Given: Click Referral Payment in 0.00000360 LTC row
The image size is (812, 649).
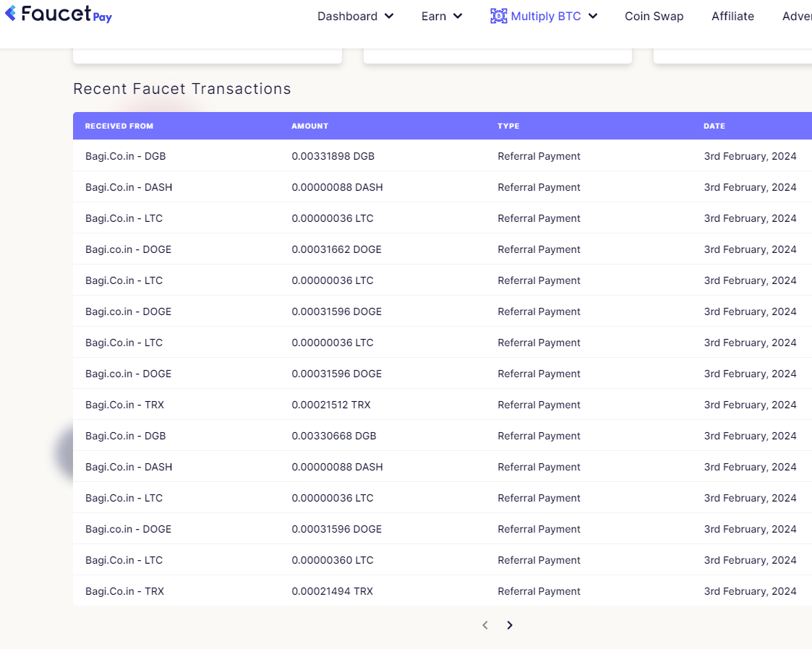Looking at the screenshot, I should tap(539, 560).
